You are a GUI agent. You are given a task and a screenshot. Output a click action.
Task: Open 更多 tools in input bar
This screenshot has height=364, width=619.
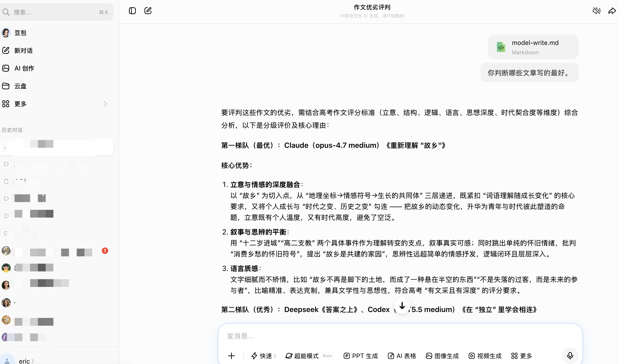(522, 356)
